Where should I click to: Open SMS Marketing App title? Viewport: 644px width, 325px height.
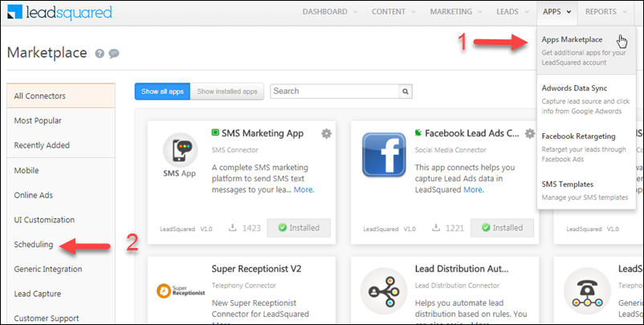263,133
